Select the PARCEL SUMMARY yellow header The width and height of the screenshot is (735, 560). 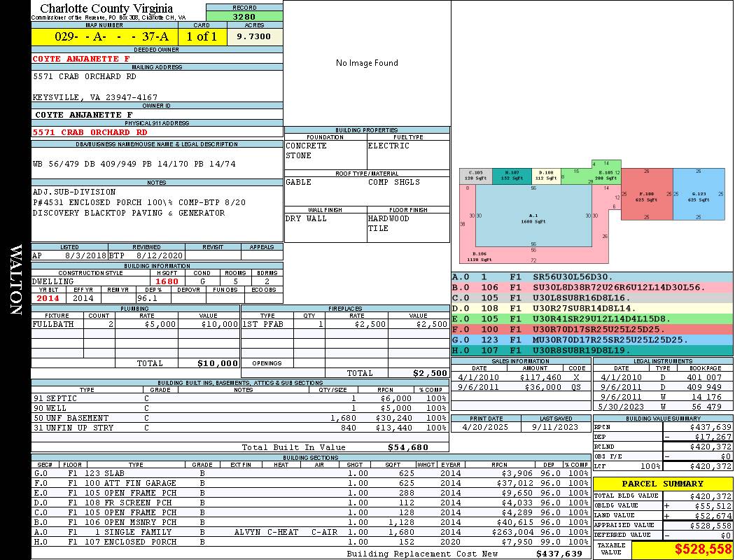[x=663, y=484]
